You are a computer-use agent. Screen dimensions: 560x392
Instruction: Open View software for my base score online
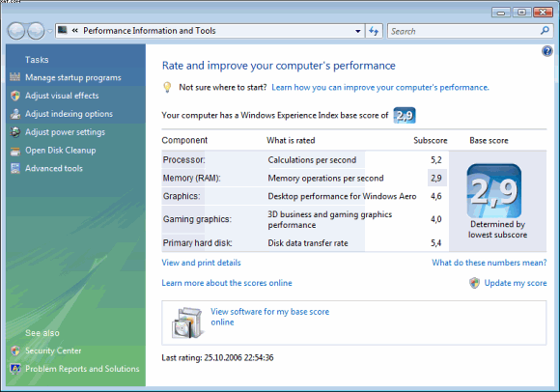(x=269, y=317)
